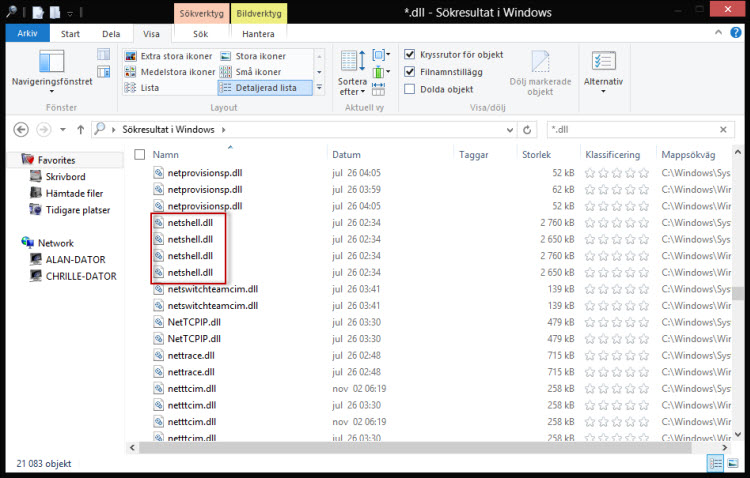
Task: Select Lista layout
Action: point(142,88)
